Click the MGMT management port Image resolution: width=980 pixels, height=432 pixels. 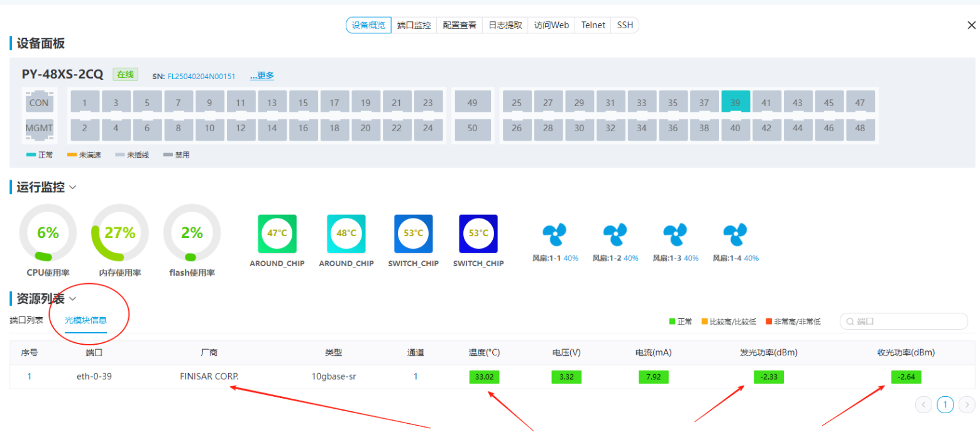point(39,129)
